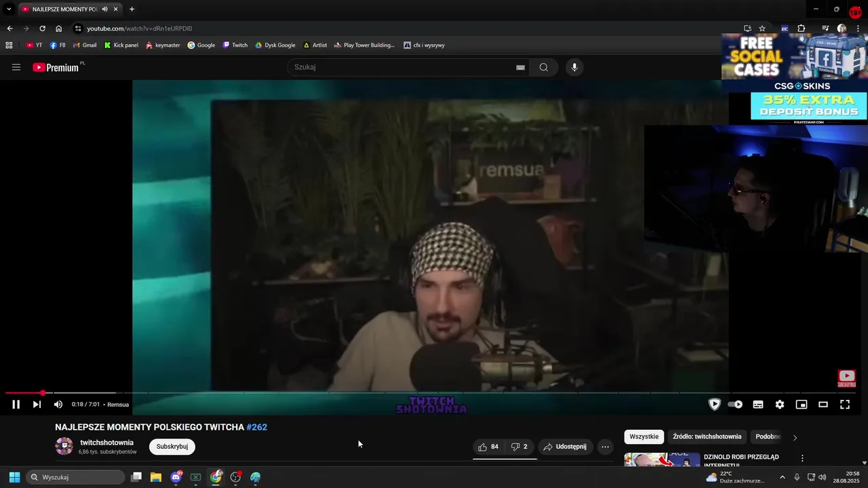Click the shield icon in player controls

click(x=714, y=405)
